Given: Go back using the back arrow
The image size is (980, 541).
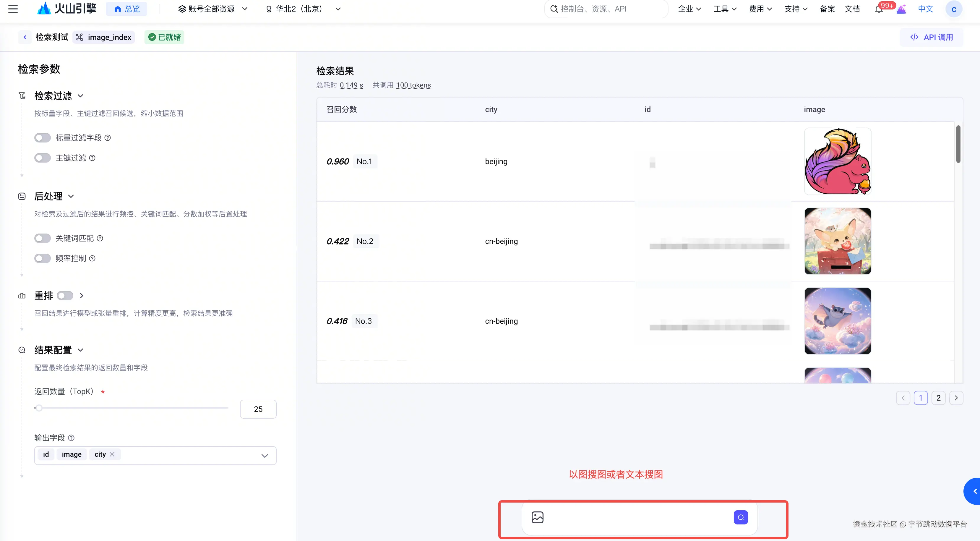Looking at the screenshot, I should click(x=25, y=37).
